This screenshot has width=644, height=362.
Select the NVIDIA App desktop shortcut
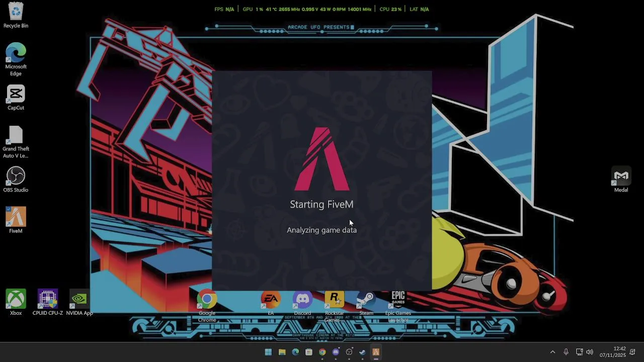click(x=79, y=302)
